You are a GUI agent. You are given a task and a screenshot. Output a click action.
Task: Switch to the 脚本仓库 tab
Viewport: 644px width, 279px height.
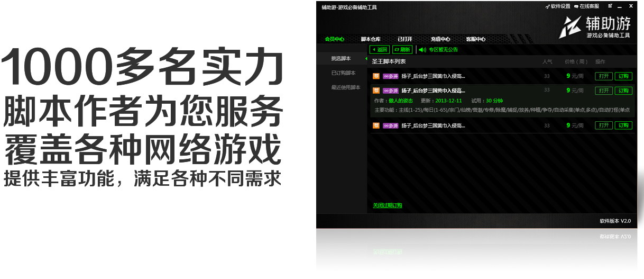tap(371, 39)
